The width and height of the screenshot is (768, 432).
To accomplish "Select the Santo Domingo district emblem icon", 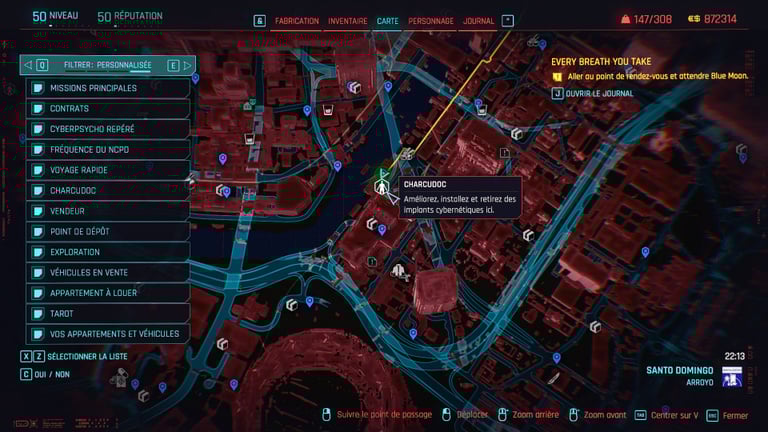I will [732, 377].
